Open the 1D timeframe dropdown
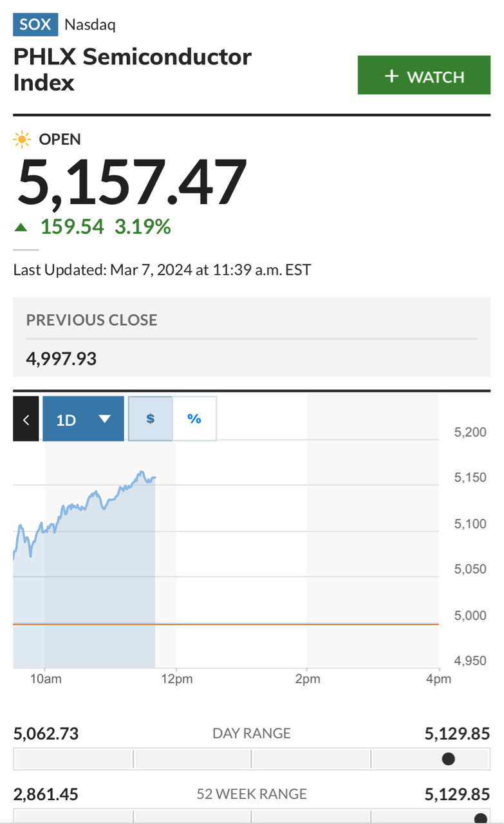The height and width of the screenshot is (824, 504). click(x=83, y=419)
